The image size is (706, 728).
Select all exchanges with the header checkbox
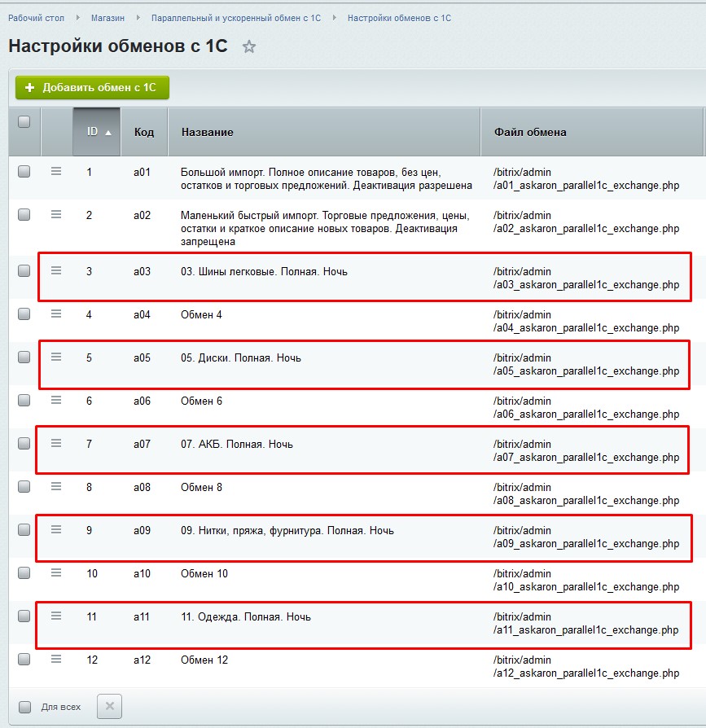click(24, 121)
